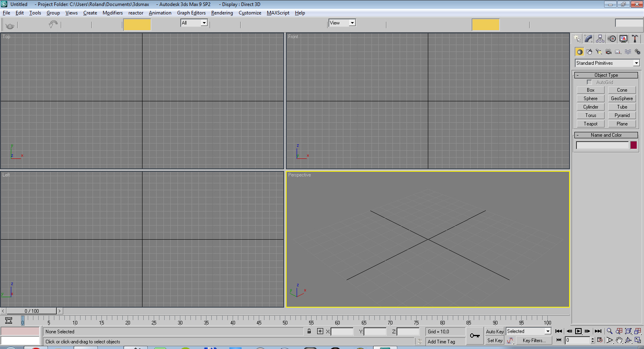Select the Cameras category icon

click(x=608, y=52)
